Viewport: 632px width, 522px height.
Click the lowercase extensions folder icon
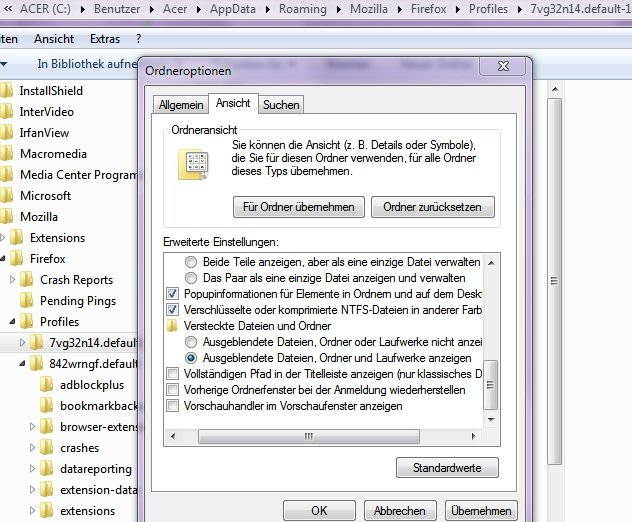(x=47, y=510)
